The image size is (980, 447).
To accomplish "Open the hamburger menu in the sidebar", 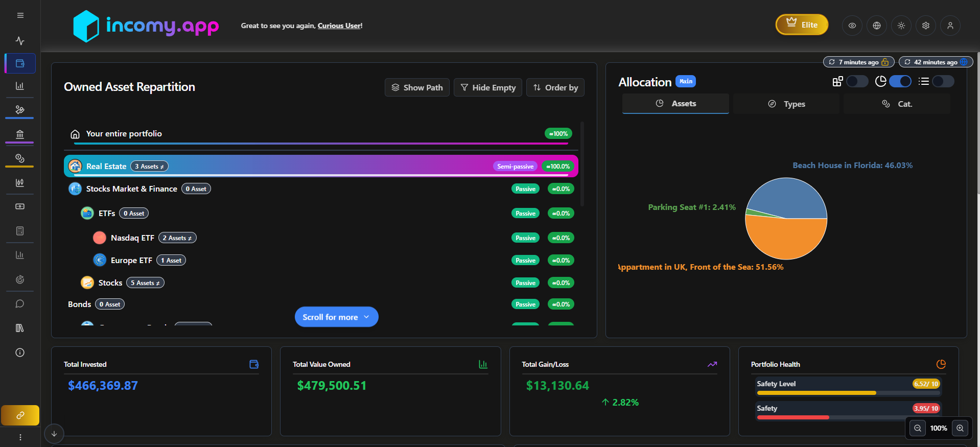I will coord(20,15).
